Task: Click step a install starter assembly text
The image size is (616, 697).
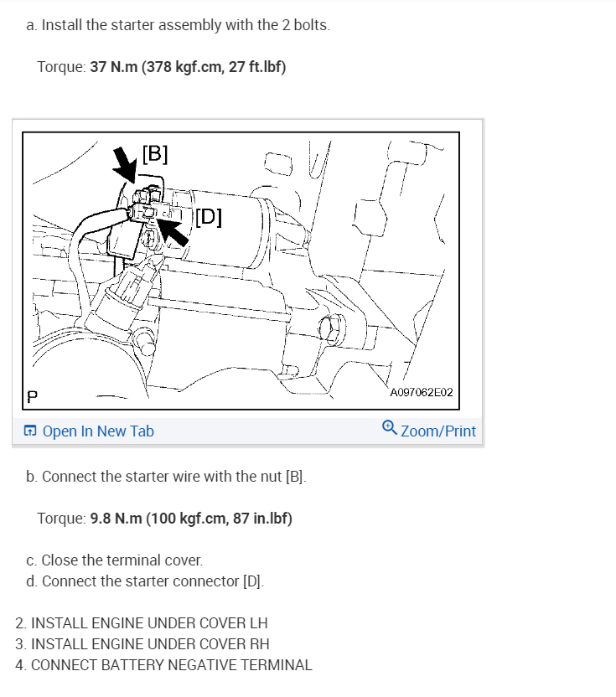Action: pos(178,25)
